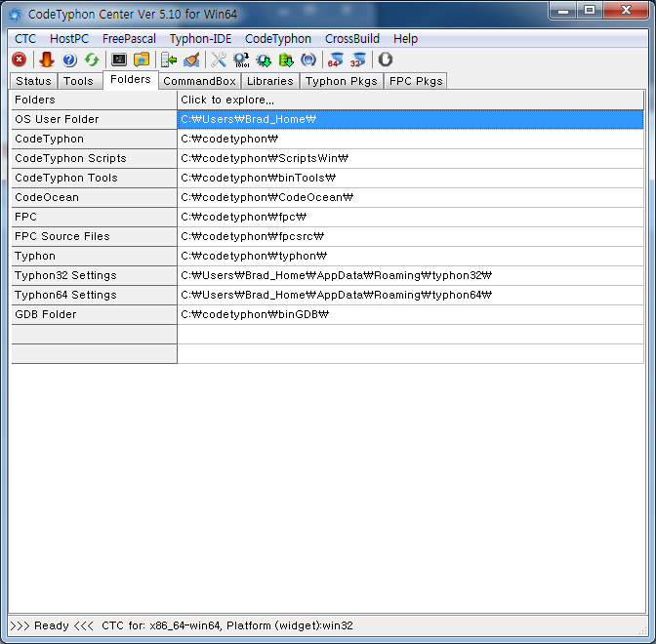Click the Ready status bar text
The height and width of the screenshot is (644, 656).
coord(51,625)
